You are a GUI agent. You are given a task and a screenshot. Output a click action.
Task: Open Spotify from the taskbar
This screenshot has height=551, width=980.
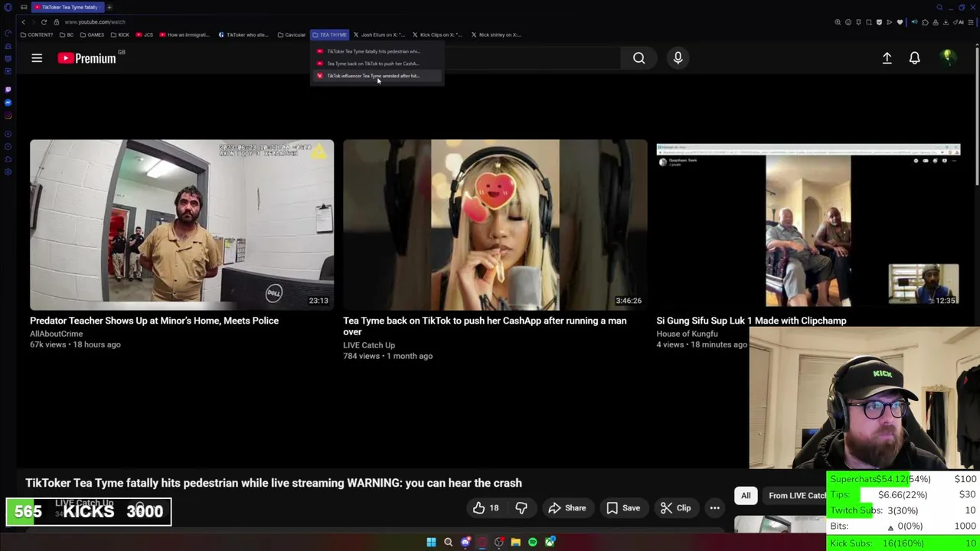coord(533,543)
